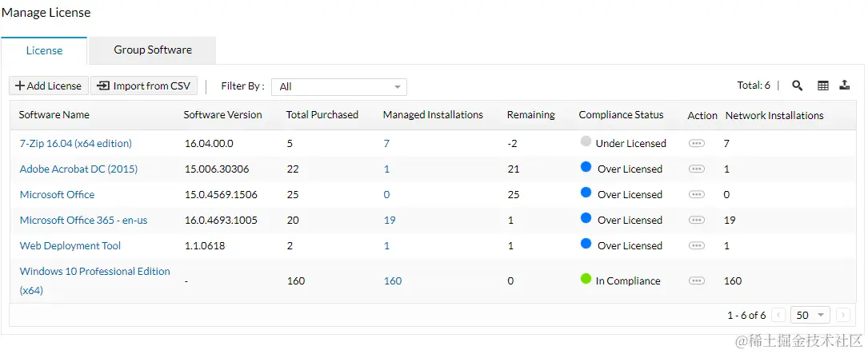Open the Filter By dropdown
Viewport: 868px width, 354px height.
tap(338, 87)
